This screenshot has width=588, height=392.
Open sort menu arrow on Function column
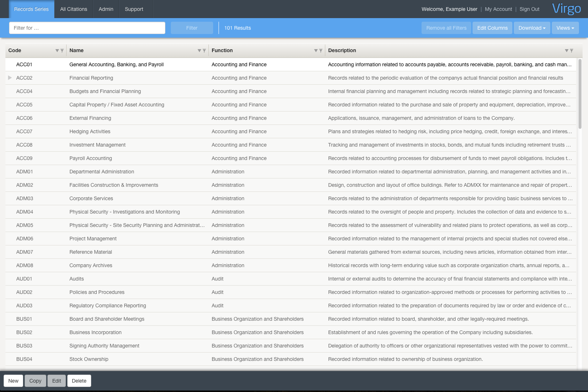point(316,51)
